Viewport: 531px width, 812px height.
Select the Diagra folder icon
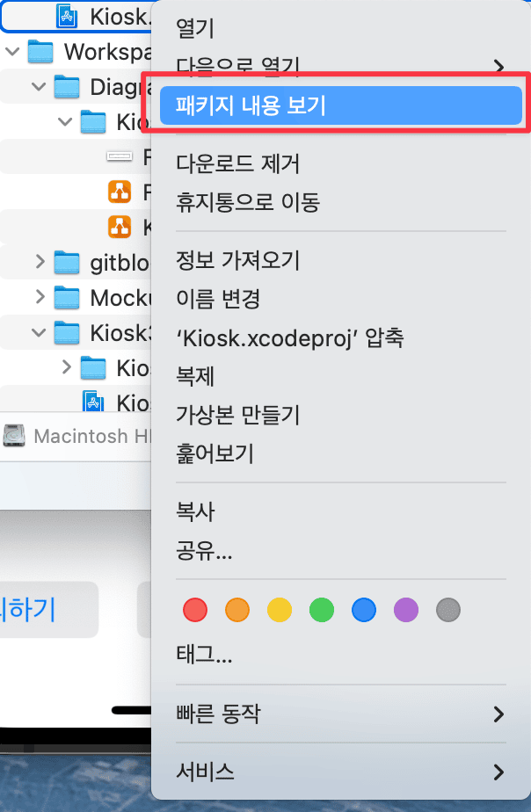tap(67, 87)
